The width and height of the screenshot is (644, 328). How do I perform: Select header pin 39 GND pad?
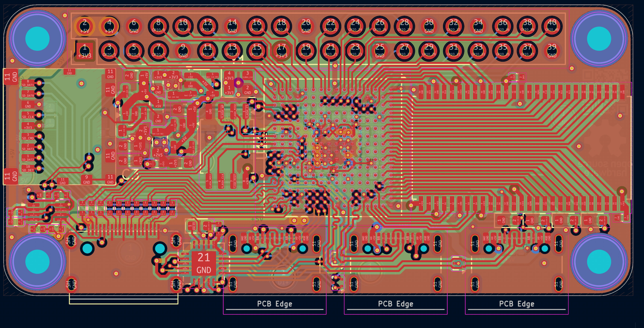click(552, 51)
